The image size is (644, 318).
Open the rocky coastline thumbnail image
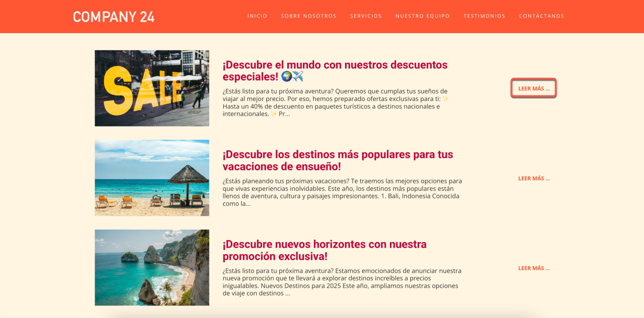tap(152, 268)
